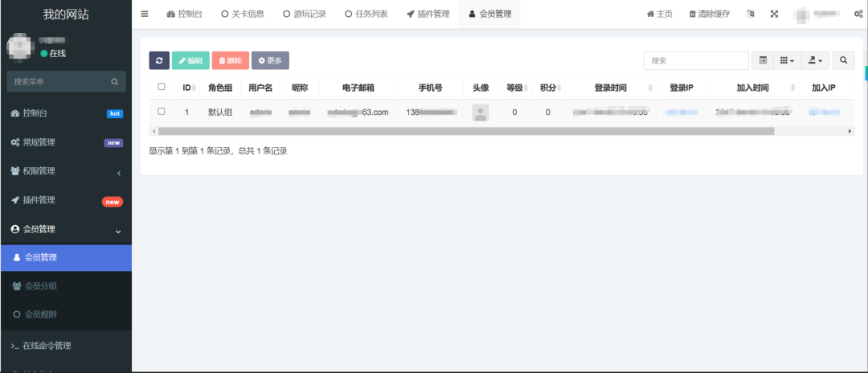Switch to 控制台 tab

coord(184,14)
